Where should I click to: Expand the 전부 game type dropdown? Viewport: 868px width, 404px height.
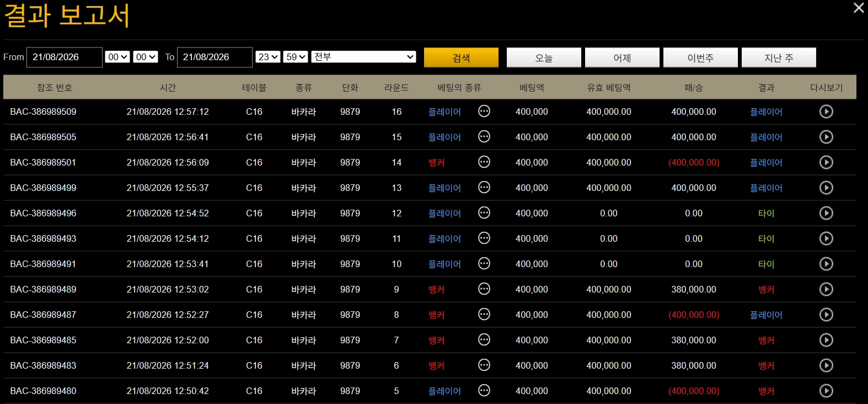point(363,57)
